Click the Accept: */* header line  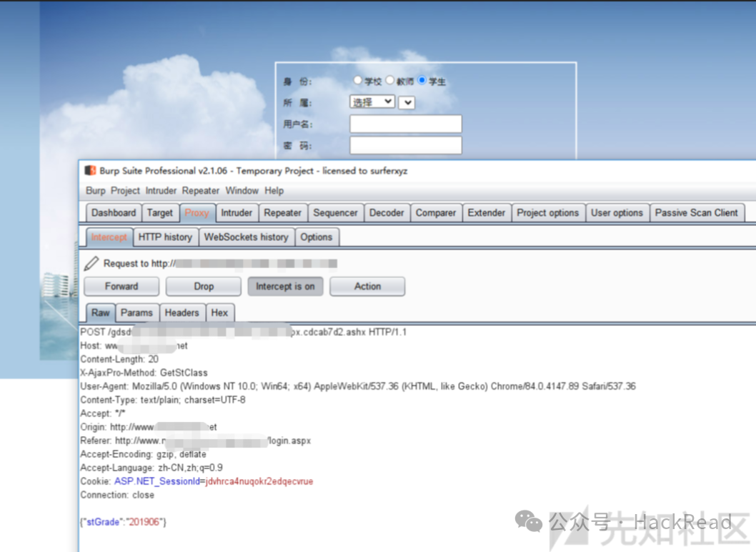[102, 413]
